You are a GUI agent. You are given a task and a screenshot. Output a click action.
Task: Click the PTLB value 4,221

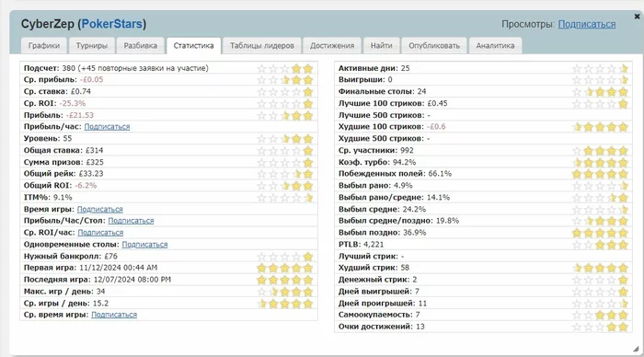point(374,245)
